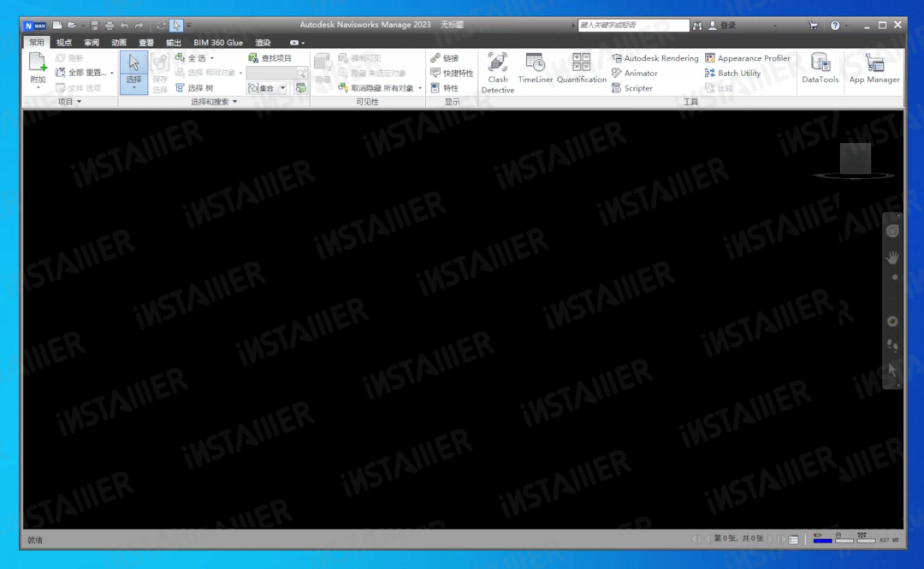Open the sheet browser icon in status bar
924x569 pixels.
tap(794, 540)
